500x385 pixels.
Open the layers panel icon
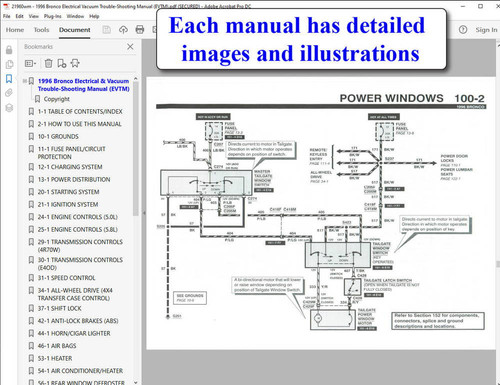point(9,108)
